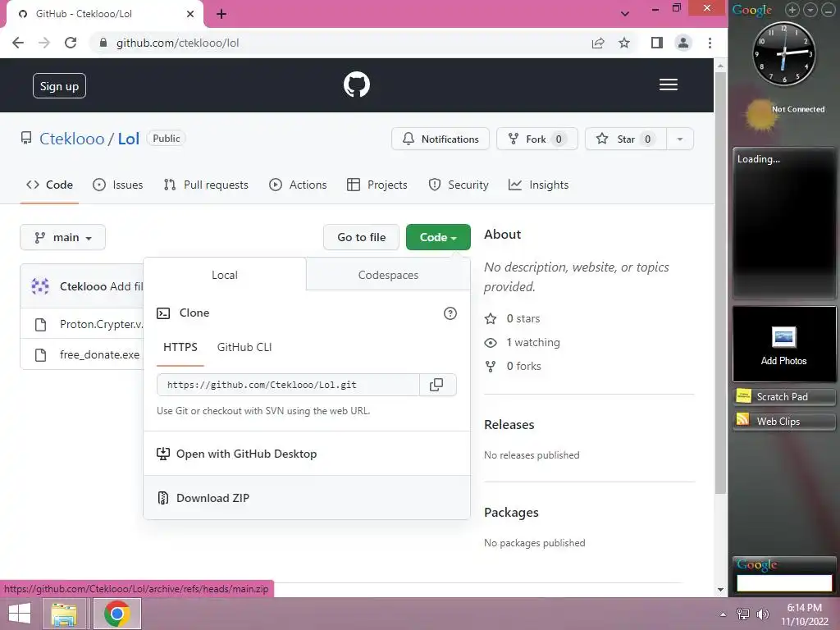Image resolution: width=840 pixels, height=630 pixels.
Task: Open Chrome three-dot menu
Action: coord(710,43)
